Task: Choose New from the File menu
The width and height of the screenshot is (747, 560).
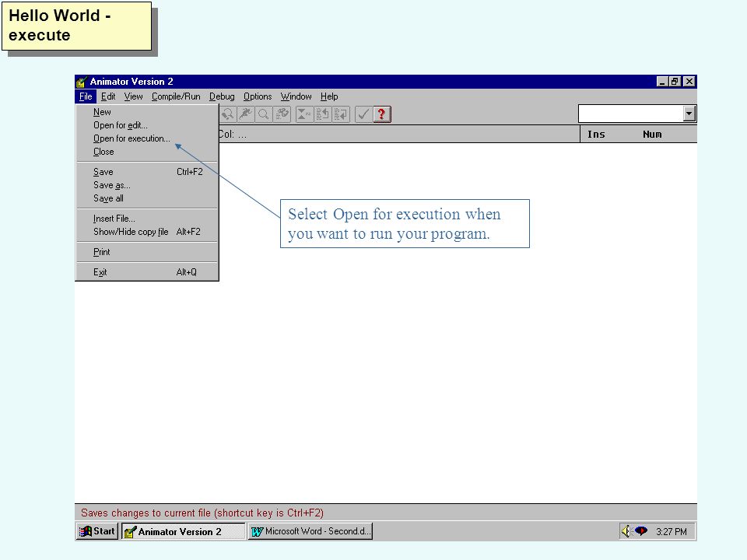Action: tap(147, 112)
